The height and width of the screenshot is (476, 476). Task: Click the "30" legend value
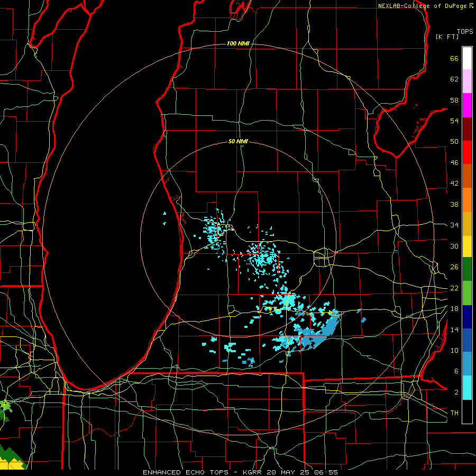coord(454,246)
